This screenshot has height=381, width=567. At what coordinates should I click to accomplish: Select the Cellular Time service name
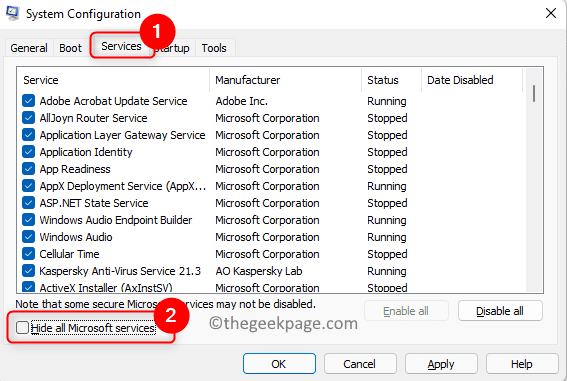pos(69,254)
